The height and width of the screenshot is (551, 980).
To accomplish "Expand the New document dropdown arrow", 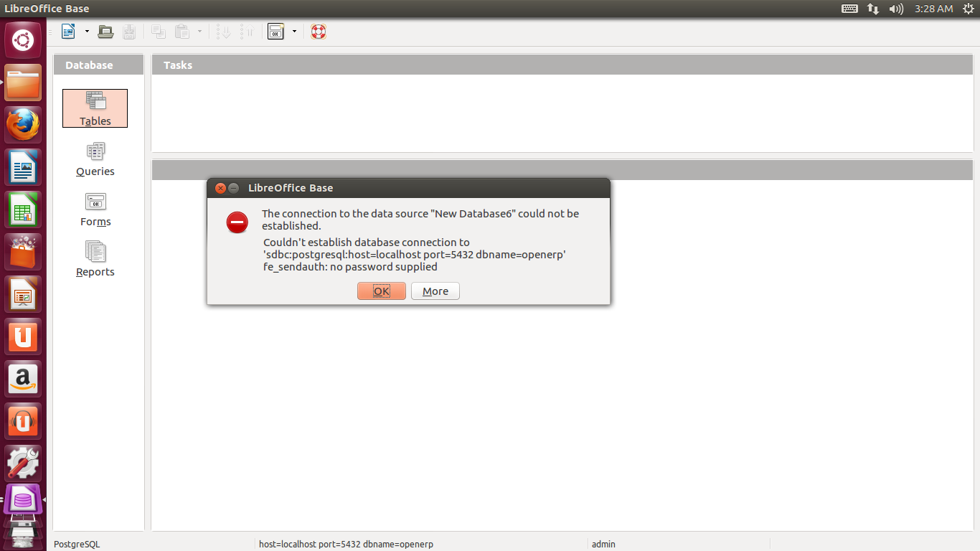I will [87, 32].
